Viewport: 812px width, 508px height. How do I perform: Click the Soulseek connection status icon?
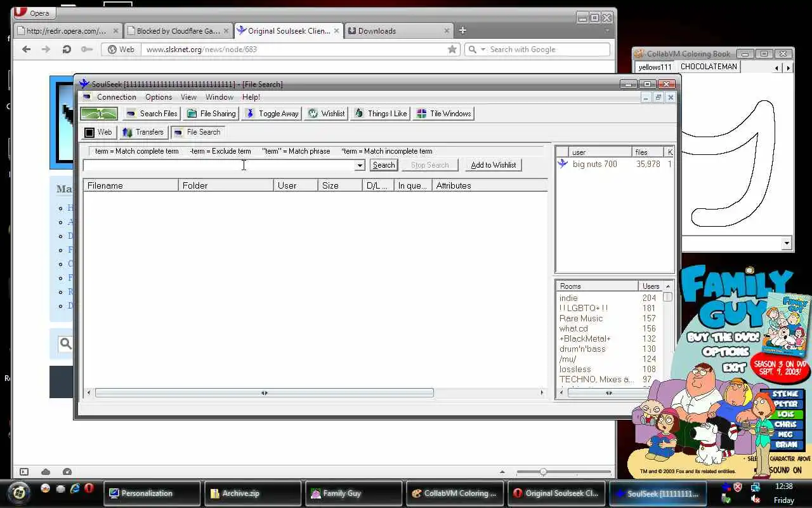98,114
